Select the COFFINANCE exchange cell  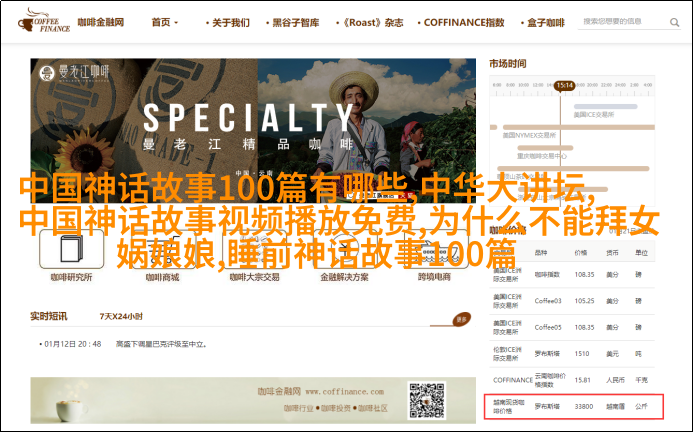pos(513,380)
